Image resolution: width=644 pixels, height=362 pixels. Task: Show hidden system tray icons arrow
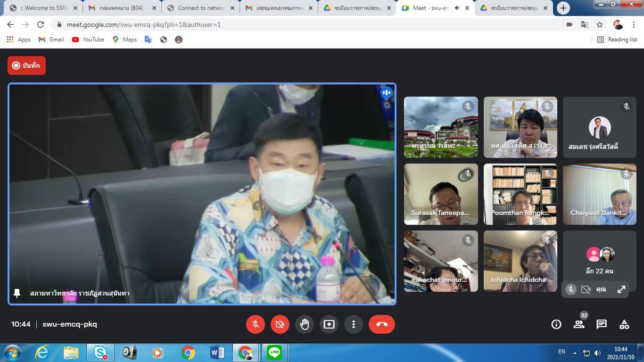pyautogui.click(x=575, y=353)
